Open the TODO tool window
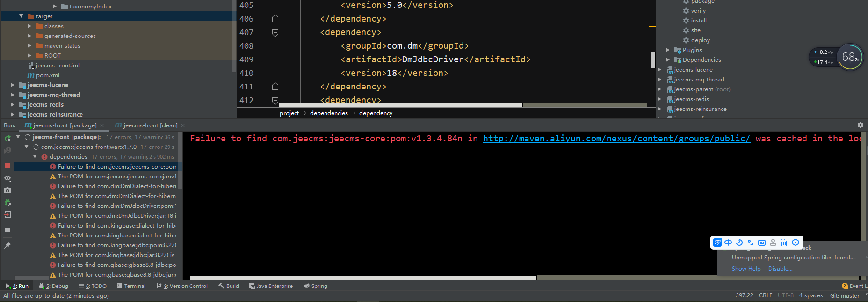 93,286
